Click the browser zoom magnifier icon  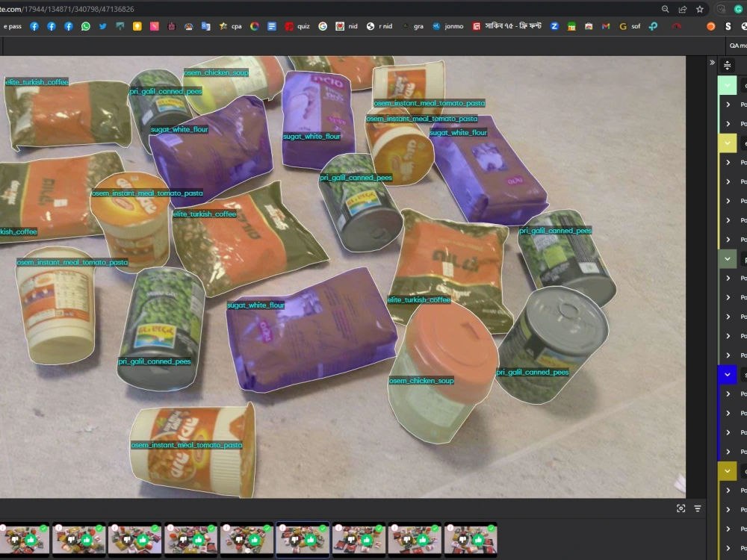click(665, 9)
